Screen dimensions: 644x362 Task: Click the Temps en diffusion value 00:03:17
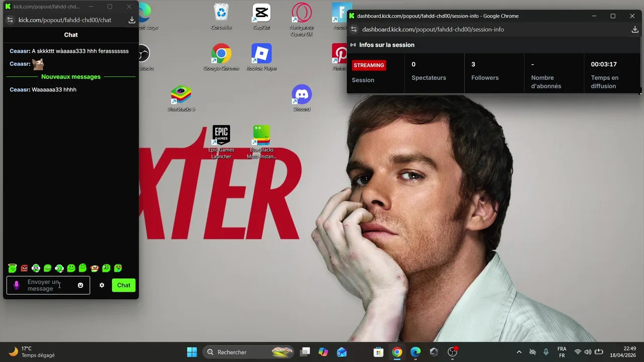pyautogui.click(x=604, y=64)
